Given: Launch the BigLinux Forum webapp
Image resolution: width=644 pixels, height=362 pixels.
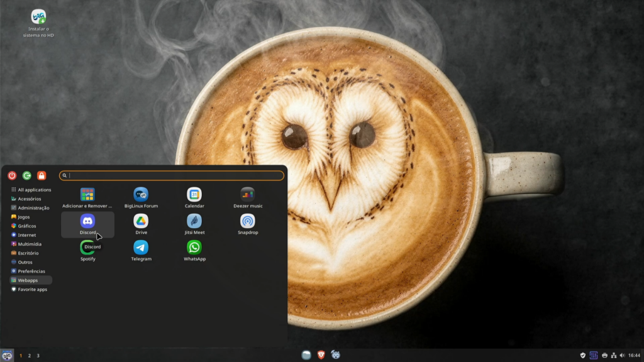Looking at the screenshot, I should [x=141, y=195].
